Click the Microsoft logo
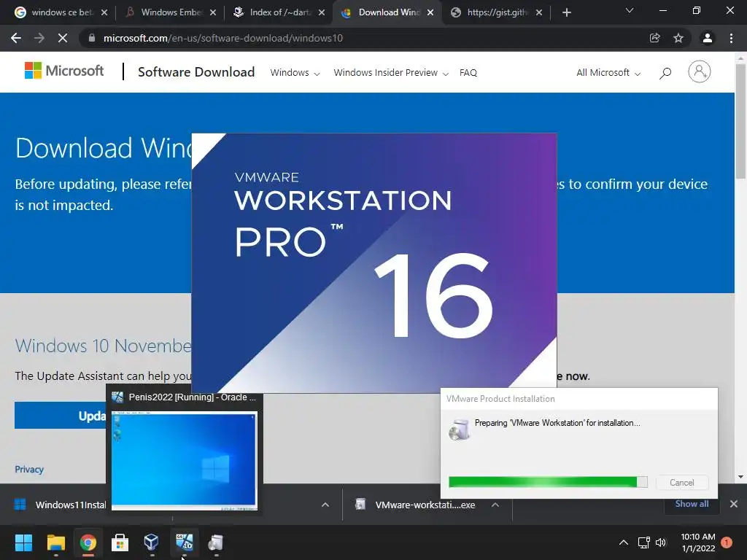The height and width of the screenshot is (560, 747). point(64,71)
